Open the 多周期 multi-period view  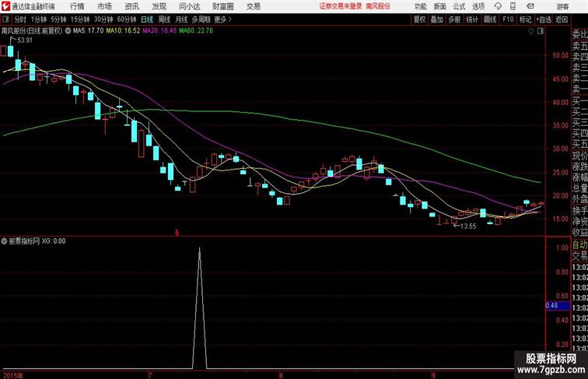coord(201,19)
